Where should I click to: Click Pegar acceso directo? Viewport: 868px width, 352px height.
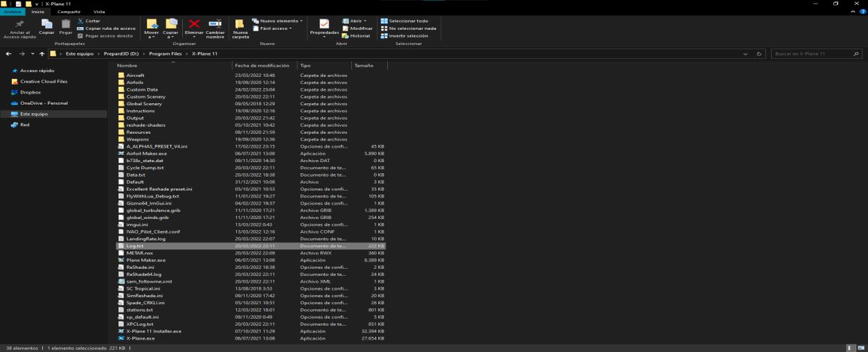[x=105, y=35]
